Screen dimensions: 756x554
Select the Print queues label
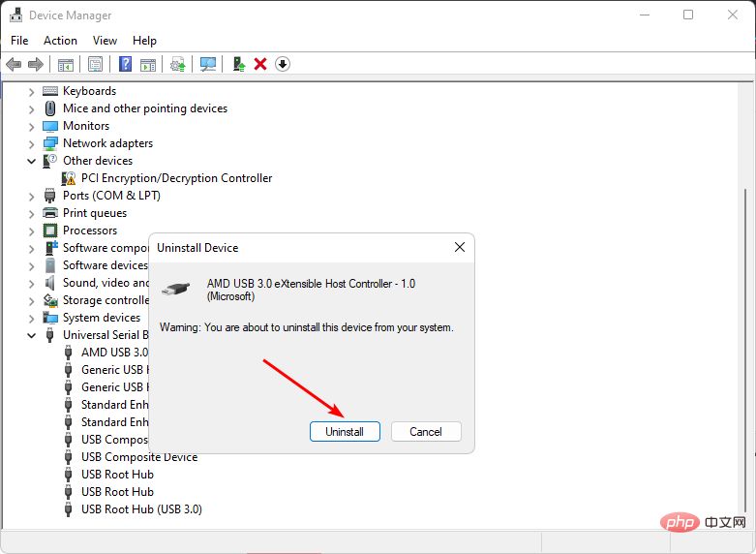click(95, 213)
